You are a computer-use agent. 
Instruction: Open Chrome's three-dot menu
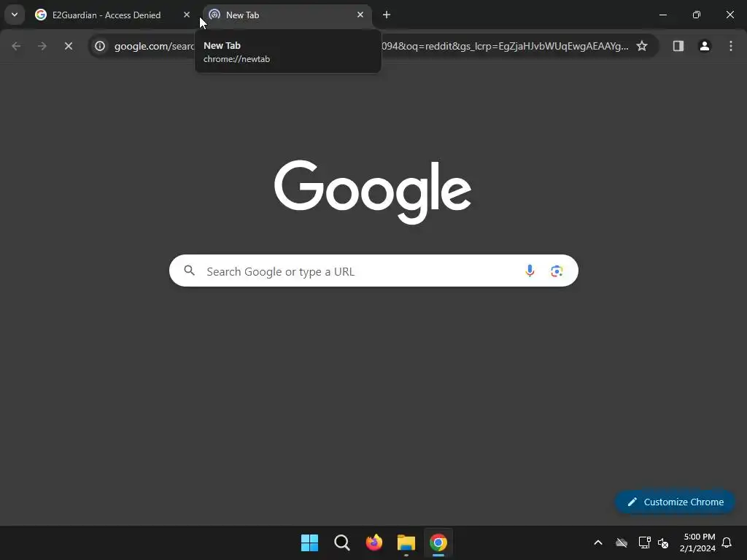point(731,46)
